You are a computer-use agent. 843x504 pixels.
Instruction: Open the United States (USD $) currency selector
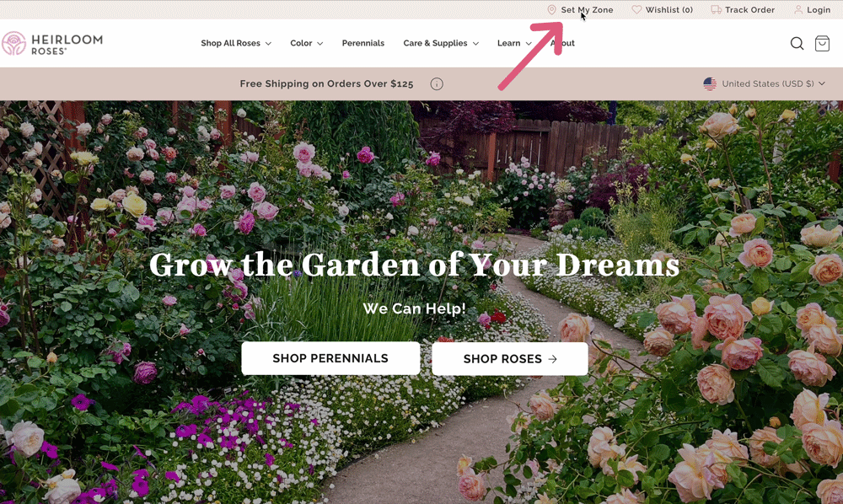(x=764, y=83)
